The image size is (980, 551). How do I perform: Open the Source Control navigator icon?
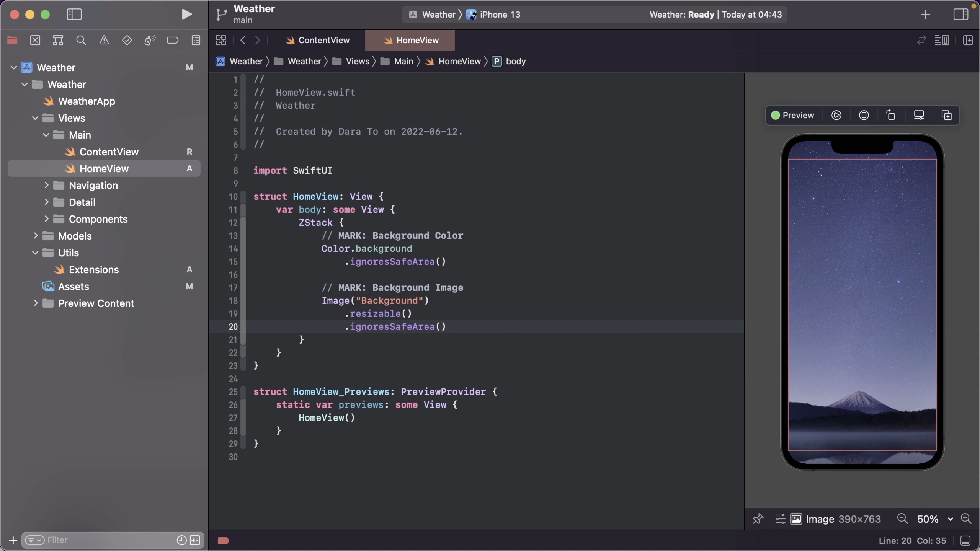35,40
